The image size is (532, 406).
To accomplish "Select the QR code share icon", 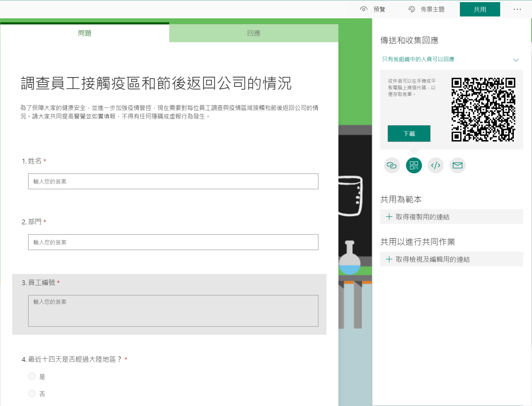I will pos(414,165).
